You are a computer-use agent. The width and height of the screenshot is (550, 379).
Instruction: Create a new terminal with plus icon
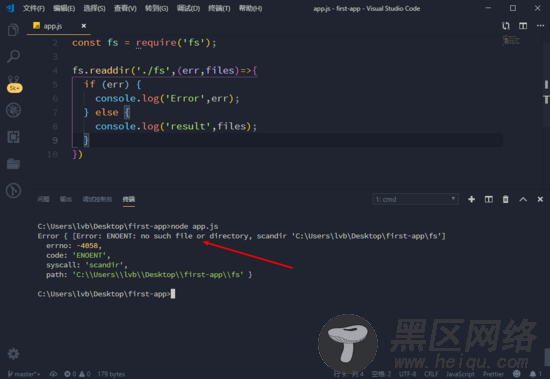[x=471, y=199]
